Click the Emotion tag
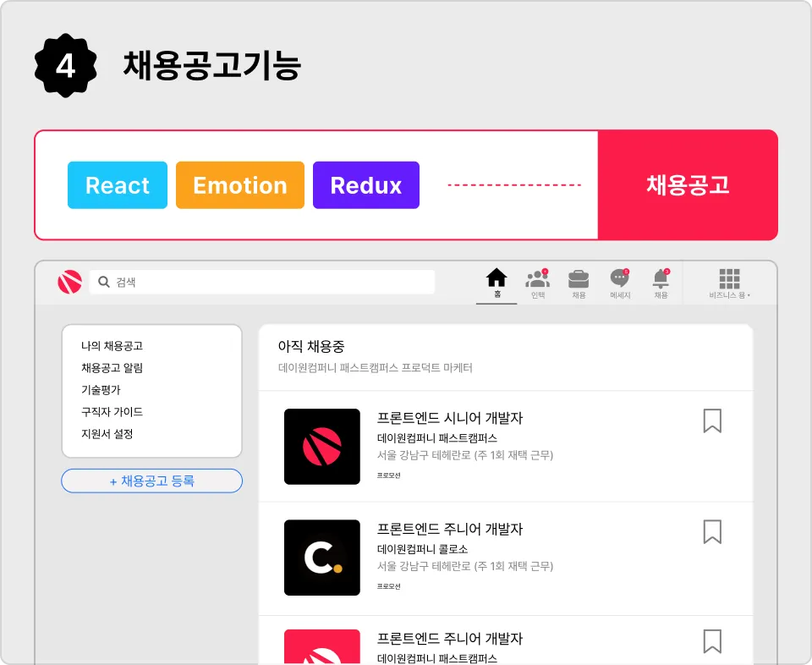The height and width of the screenshot is (665, 812). [240, 185]
